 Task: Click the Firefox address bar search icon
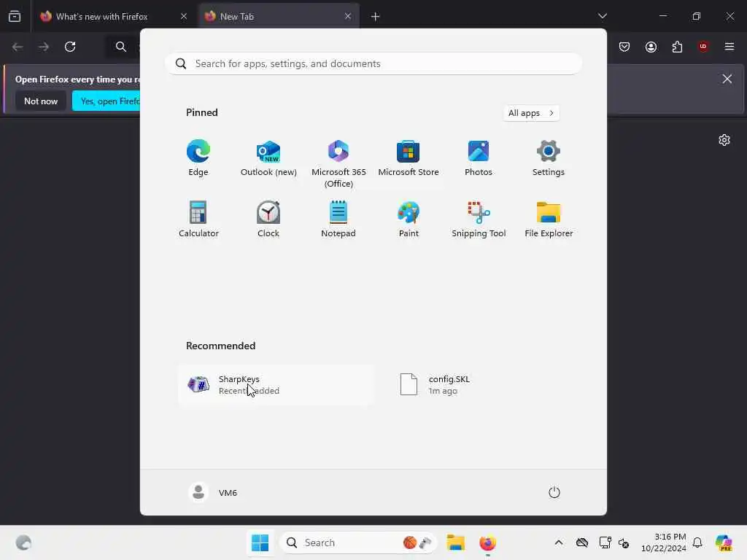point(121,47)
